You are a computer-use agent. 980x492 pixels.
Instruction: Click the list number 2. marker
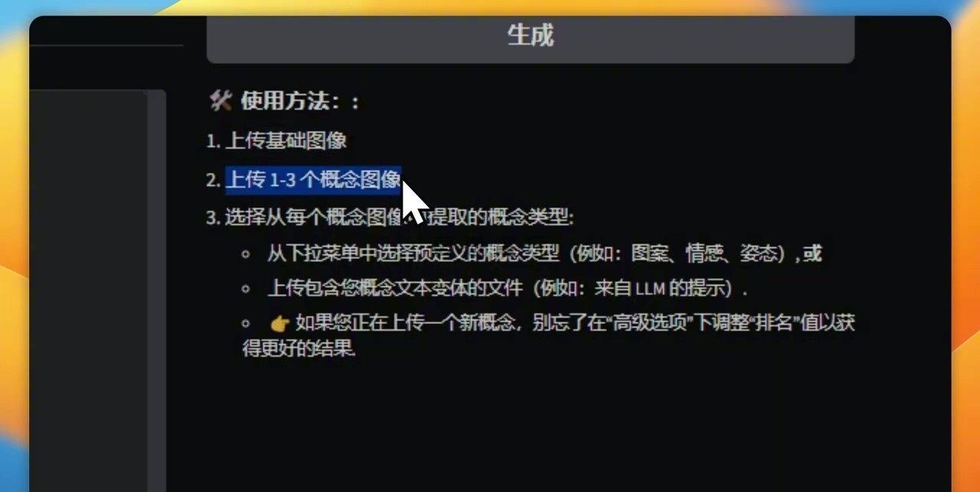[x=214, y=180]
